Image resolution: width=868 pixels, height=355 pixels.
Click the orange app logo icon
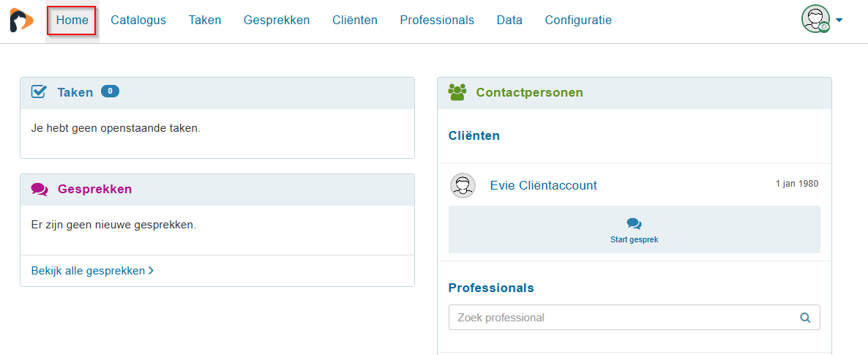point(21,20)
